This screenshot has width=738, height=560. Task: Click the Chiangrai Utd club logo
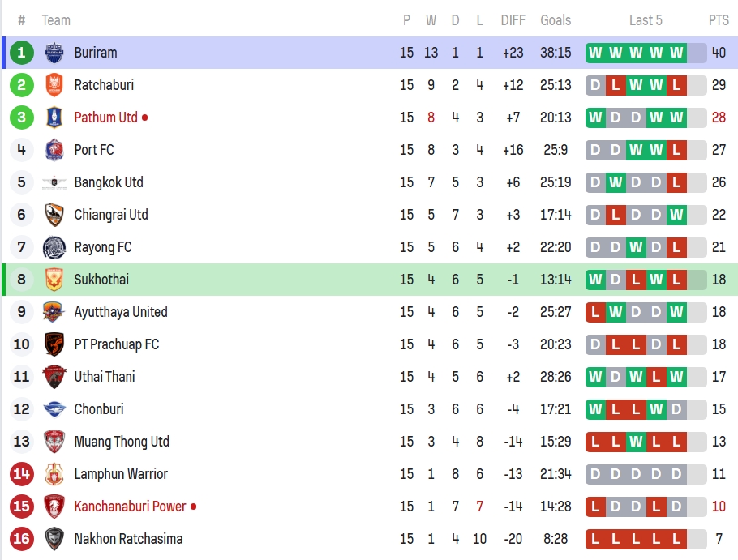pos(54,215)
